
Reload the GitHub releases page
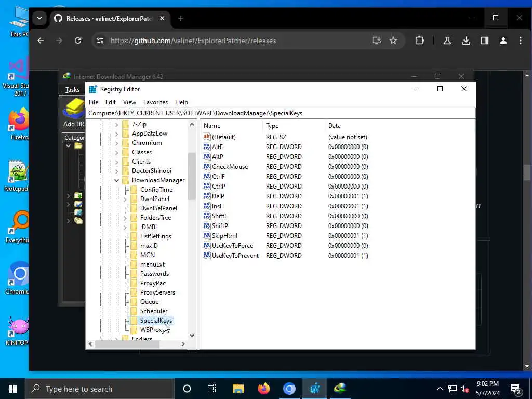78,41
